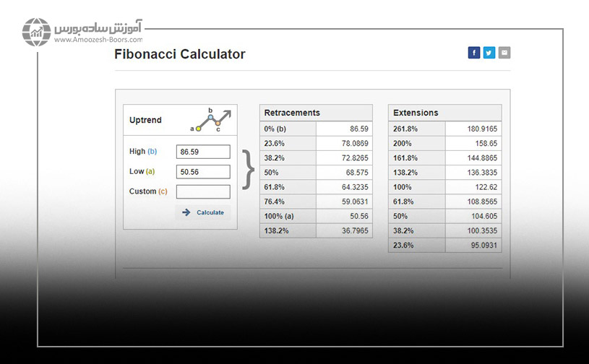
Task: Click the Retracements table header
Action: tap(316, 113)
